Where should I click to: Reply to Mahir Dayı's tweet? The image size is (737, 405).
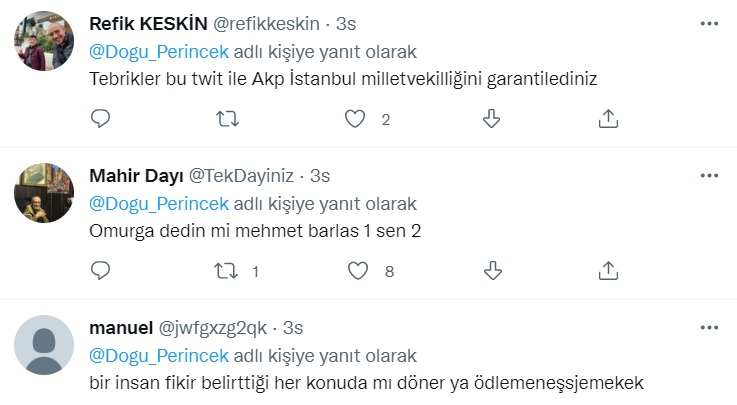(x=100, y=270)
